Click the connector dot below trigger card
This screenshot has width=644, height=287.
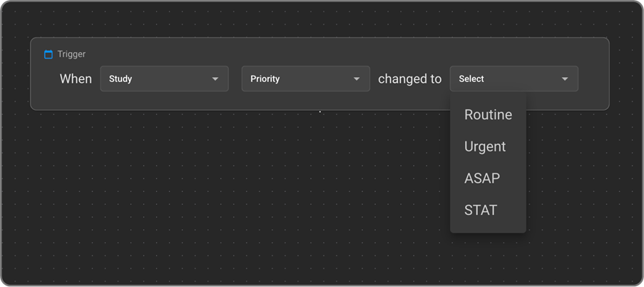(320, 111)
